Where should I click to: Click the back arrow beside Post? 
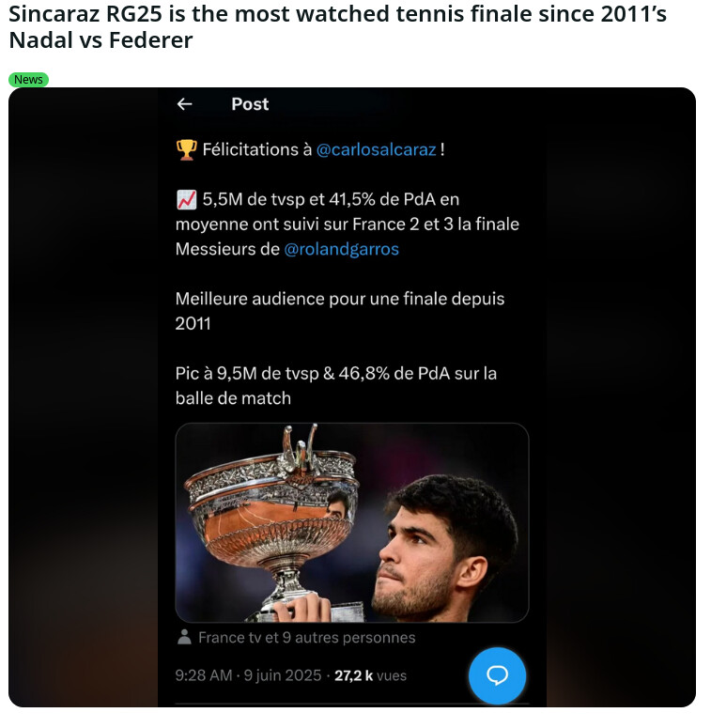[x=185, y=104]
